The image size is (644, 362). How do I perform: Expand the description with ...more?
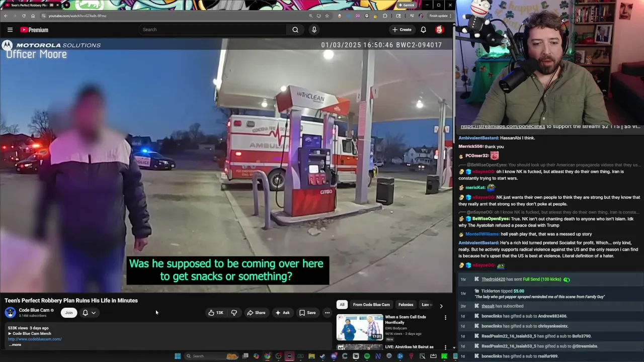tap(15, 344)
